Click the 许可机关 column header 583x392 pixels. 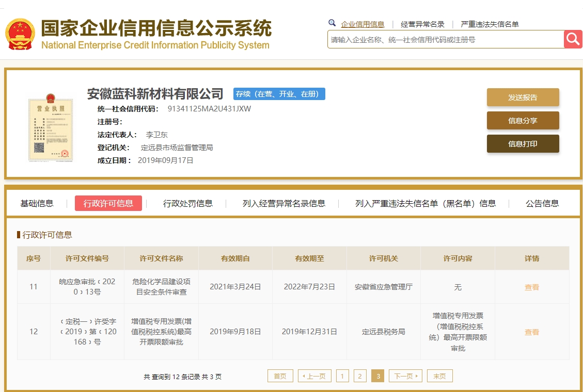pyautogui.click(x=383, y=258)
